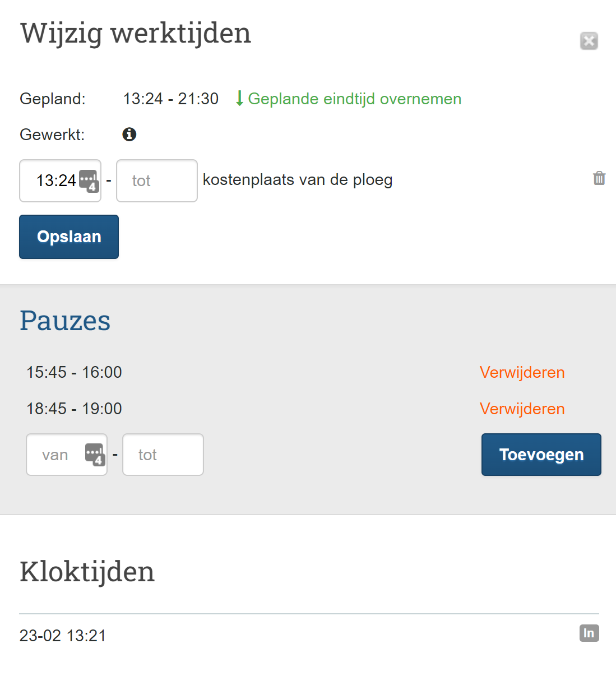The width and height of the screenshot is (616, 676).
Task: Select the 23-02 13:21 clock time entry
Action: (x=63, y=636)
